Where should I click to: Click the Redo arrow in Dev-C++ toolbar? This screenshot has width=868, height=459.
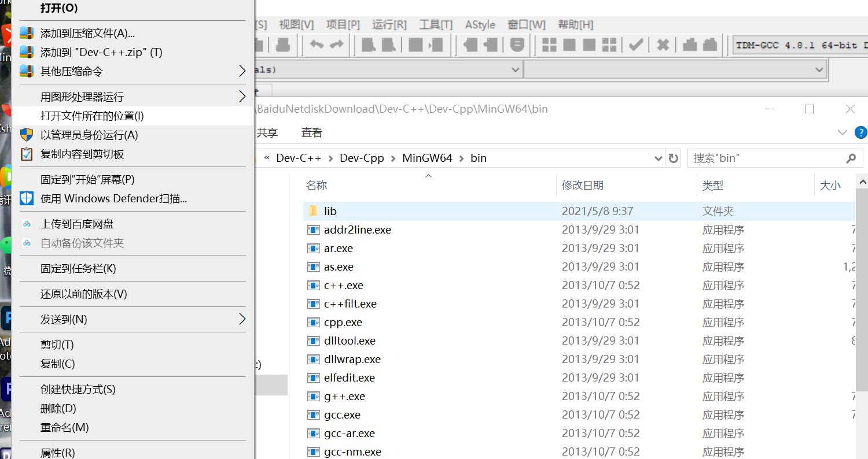point(337,45)
